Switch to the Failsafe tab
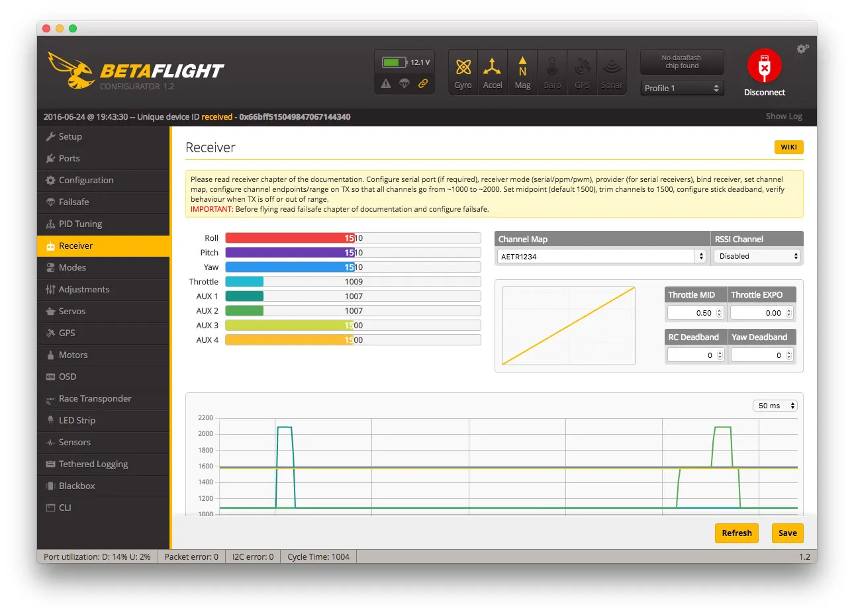The width and height of the screenshot is (854, 616). 73,202
